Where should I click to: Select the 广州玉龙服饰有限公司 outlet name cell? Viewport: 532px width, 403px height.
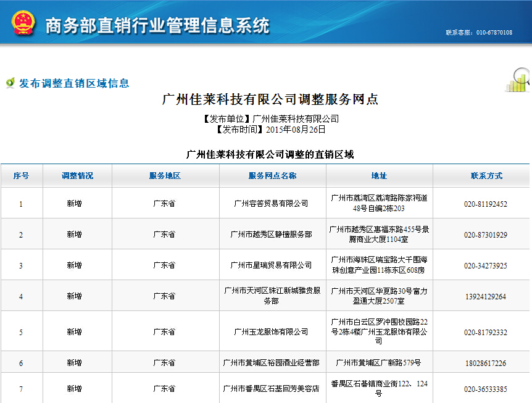click(x=272, y=332)
